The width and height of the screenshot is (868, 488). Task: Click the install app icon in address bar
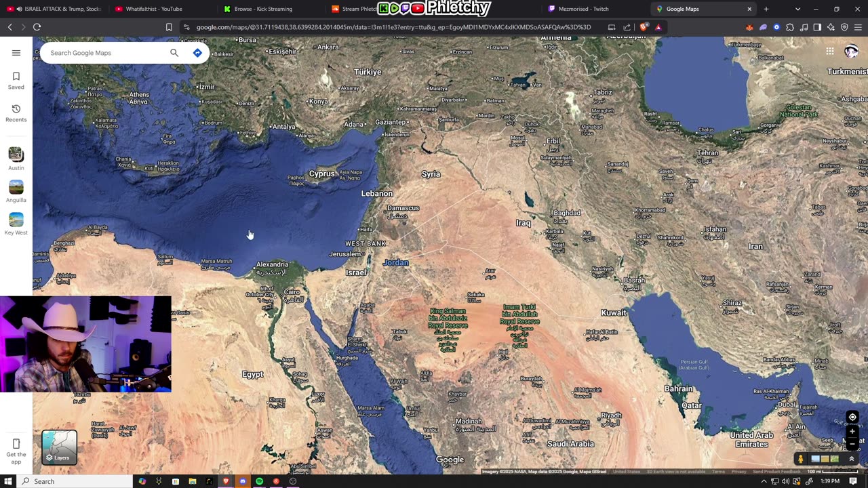point(612,27)
